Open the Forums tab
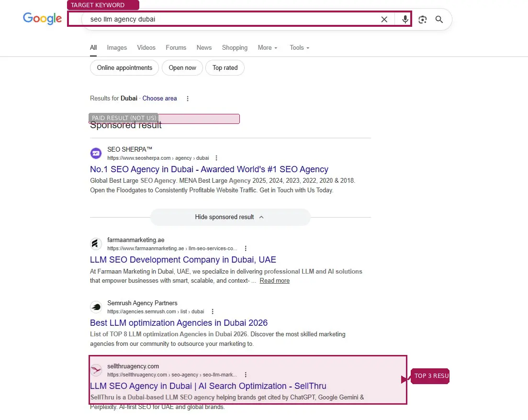The image size is (528, 420). pyautogui.click(x=176, y=47)
